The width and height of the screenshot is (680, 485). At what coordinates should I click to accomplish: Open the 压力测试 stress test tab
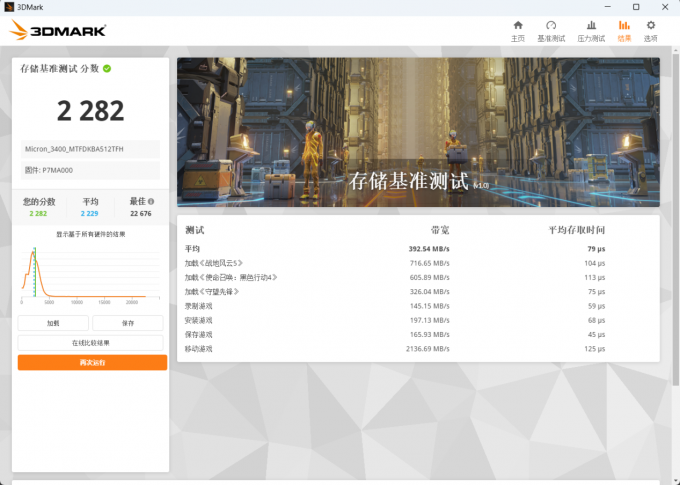tap(591, 31)
